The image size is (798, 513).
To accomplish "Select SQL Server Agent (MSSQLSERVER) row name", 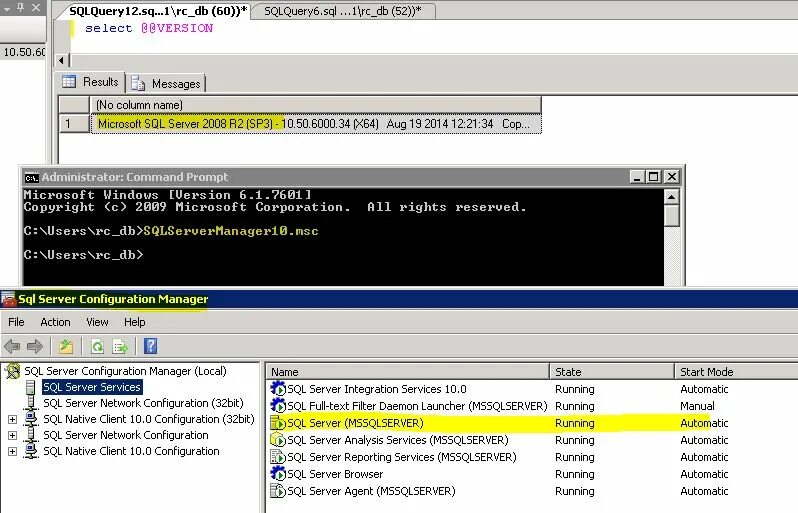I will (371, 491).
